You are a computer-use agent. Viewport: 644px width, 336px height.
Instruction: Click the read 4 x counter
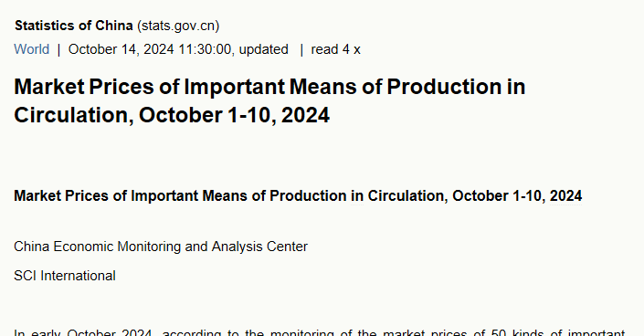pyautogui.click(x=335, y=49)
